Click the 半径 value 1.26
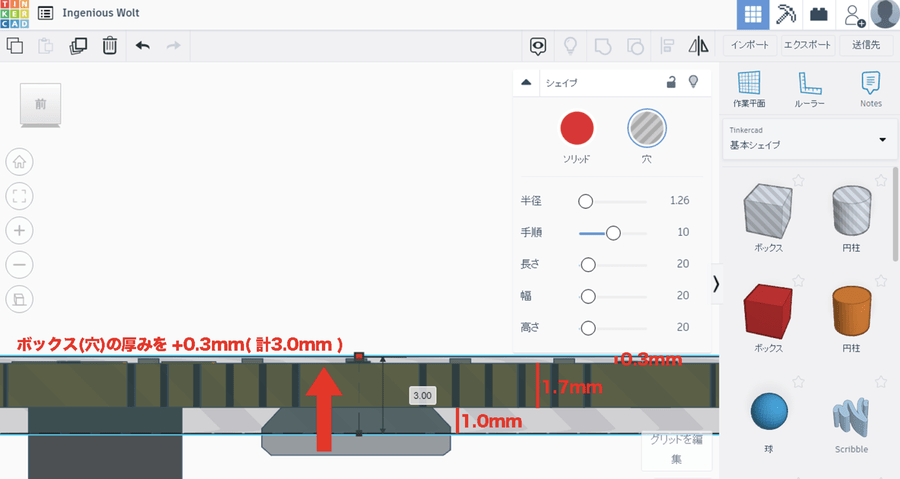This screenshot has height=479, width=900. pyautogui.click(x=680, y=201)
